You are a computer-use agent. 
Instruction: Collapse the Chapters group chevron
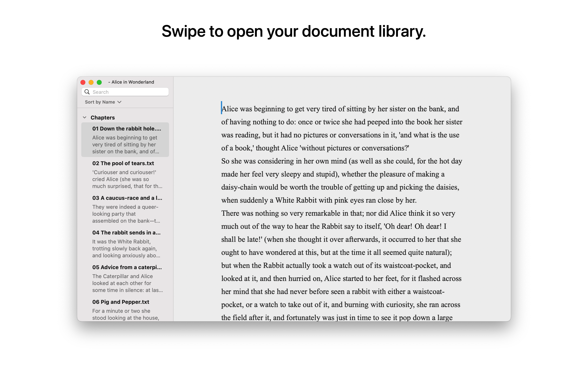[x=85, y=117]
